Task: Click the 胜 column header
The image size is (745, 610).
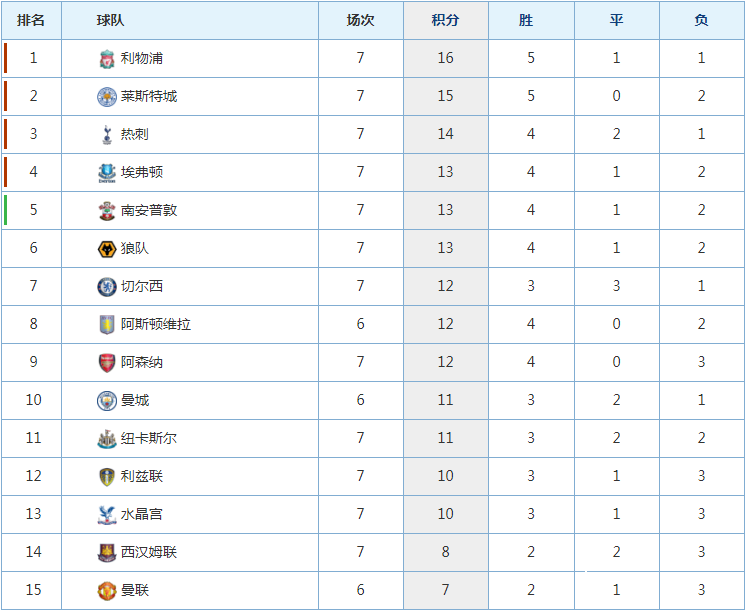Action: (526, 20)
